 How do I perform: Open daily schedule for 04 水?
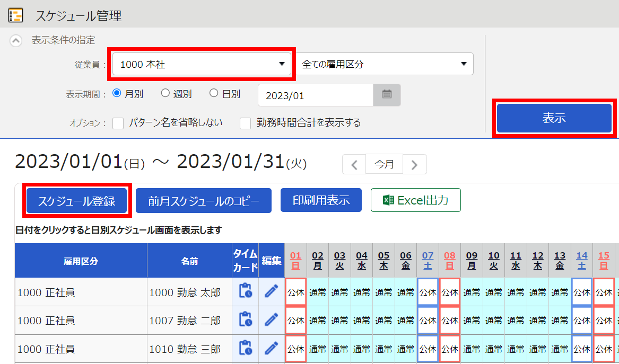pos(362,261)
